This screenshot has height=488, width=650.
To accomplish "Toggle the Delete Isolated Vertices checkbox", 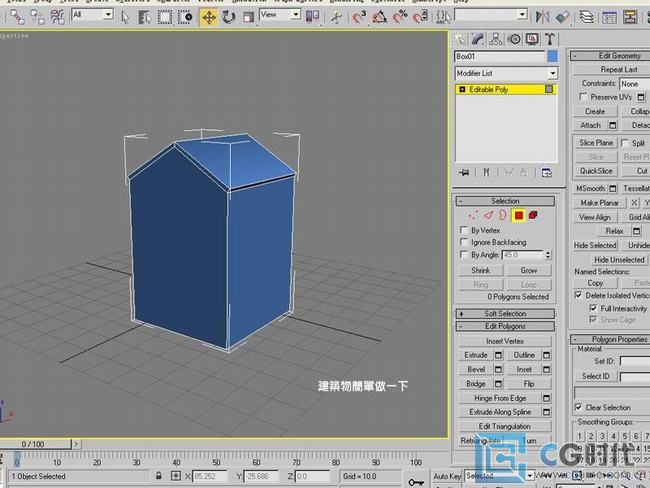I will tap(578, 295).
